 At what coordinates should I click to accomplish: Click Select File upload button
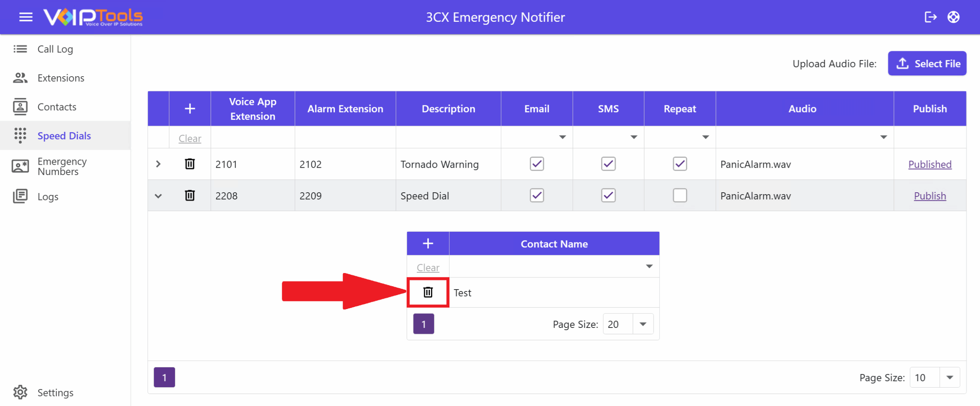[927, 63]
